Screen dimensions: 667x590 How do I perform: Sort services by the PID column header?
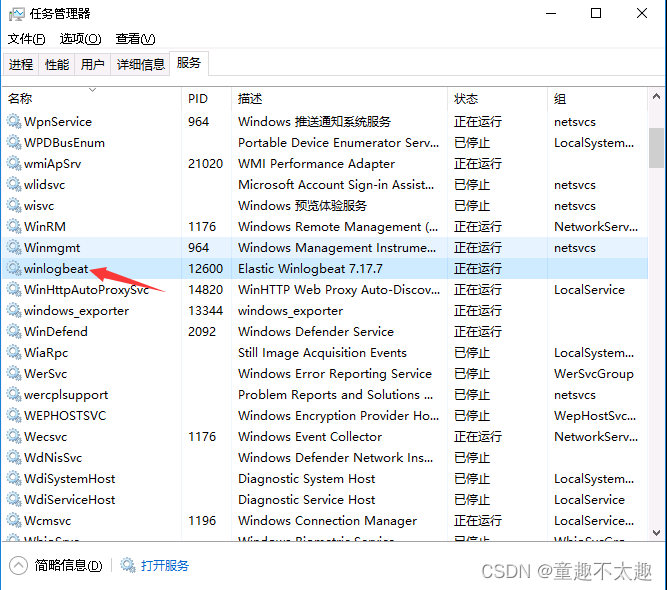[x=207, y=99]
